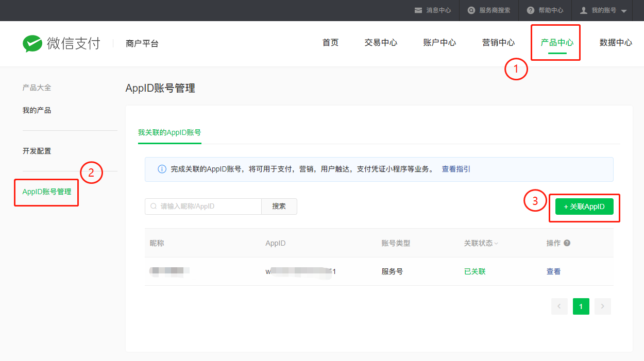Screen dimensions: 644x361
Task: Click 查看 for the 服务号 entry
Action: 553,271
